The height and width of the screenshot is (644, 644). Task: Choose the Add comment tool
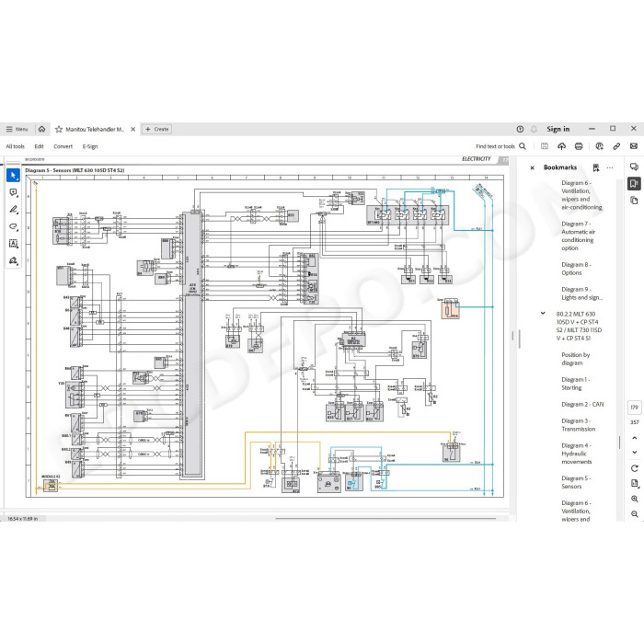pos(13,192)
